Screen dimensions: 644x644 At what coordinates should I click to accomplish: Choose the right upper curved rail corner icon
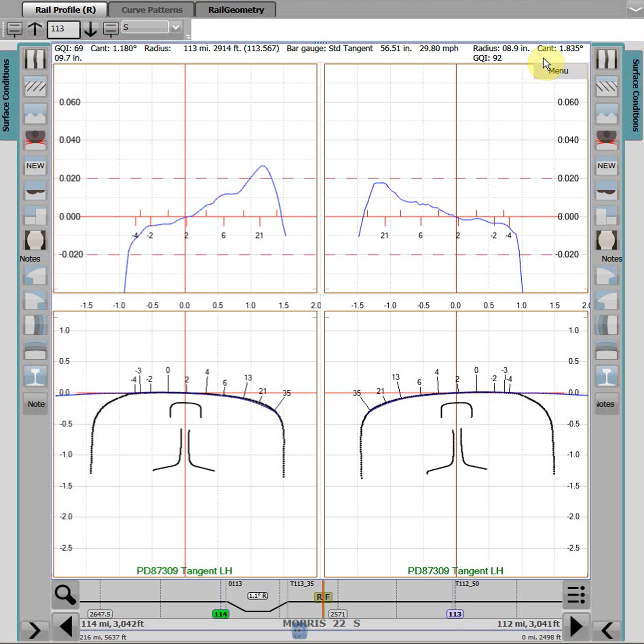pos(606,275)
